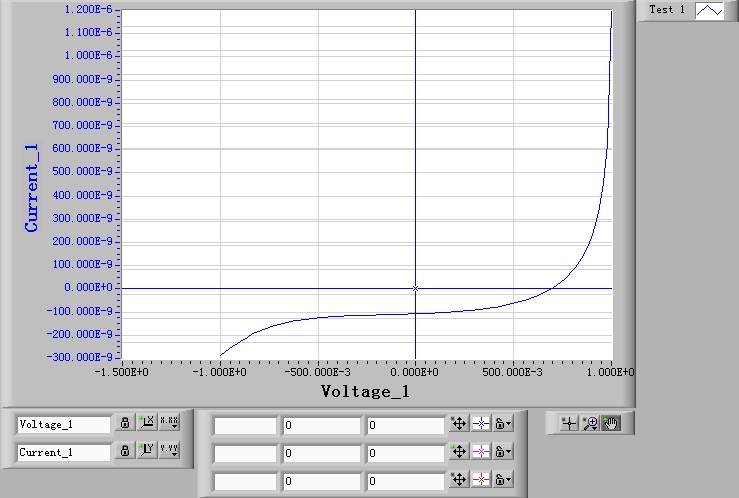The width and height of the screenshot is (739, 498).
Task: Click the 1.000E-6 Y-axis tick label
Action: pyautogui.click(x=88, y=55)
